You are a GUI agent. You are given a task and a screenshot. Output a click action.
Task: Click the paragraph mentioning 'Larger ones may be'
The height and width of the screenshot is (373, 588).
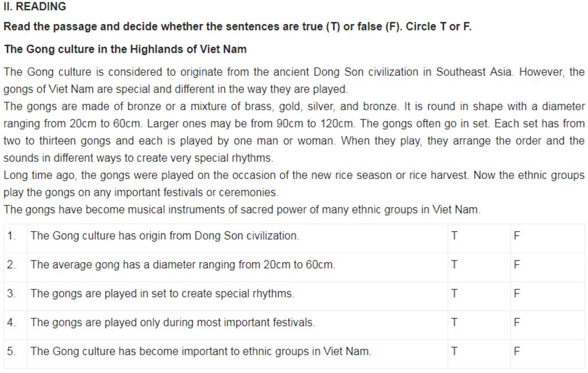(294, 132)
